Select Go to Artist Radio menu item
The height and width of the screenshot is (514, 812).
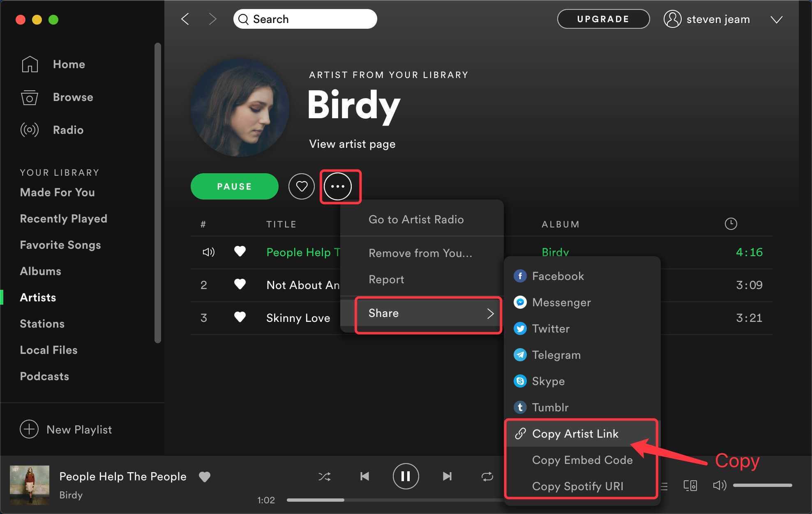pyautogui.click(x=416, y=220)
